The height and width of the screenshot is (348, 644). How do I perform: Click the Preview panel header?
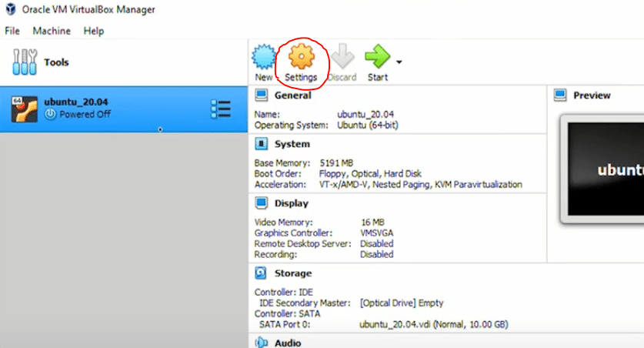pos(592,95)
